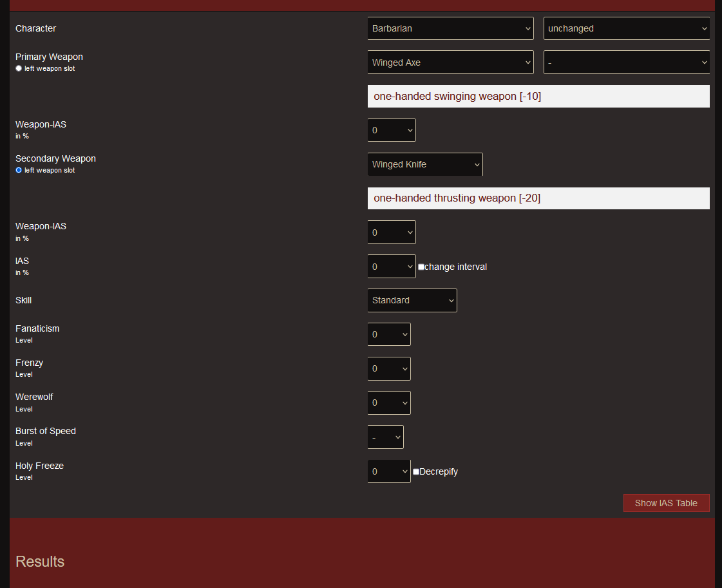This screenshot has width=722, height=588.
Task: Click the Primary Weapon label
Action: (x=49, y=57)
